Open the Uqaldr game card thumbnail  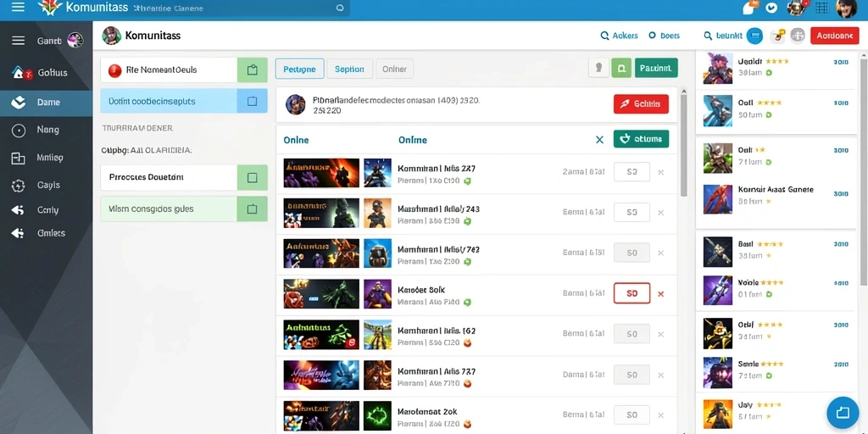717,69
